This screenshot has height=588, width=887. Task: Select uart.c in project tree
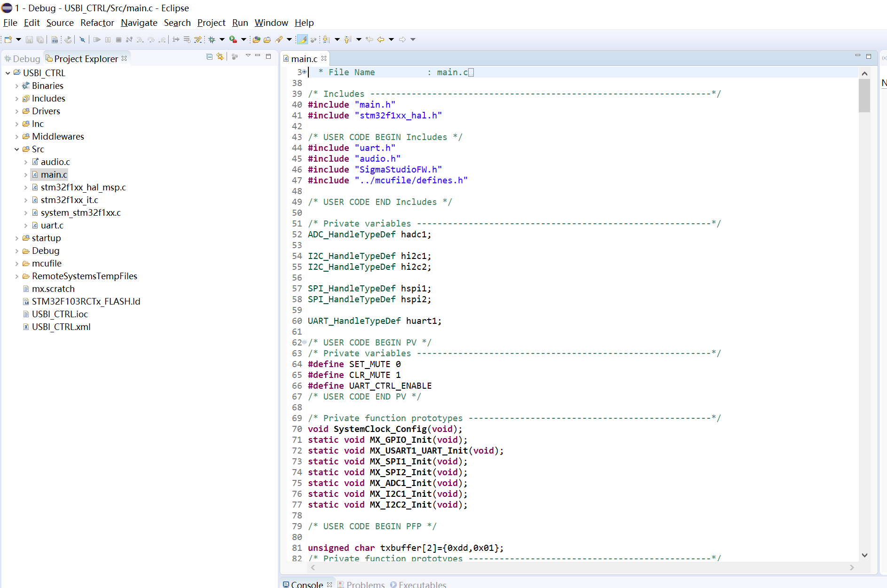pos(47,226)
